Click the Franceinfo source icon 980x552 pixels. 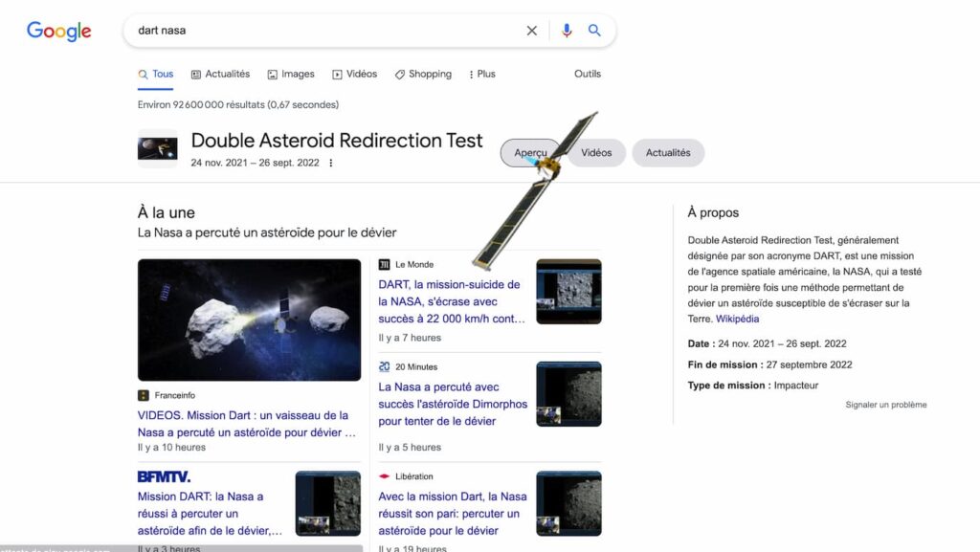pos(144,395)
